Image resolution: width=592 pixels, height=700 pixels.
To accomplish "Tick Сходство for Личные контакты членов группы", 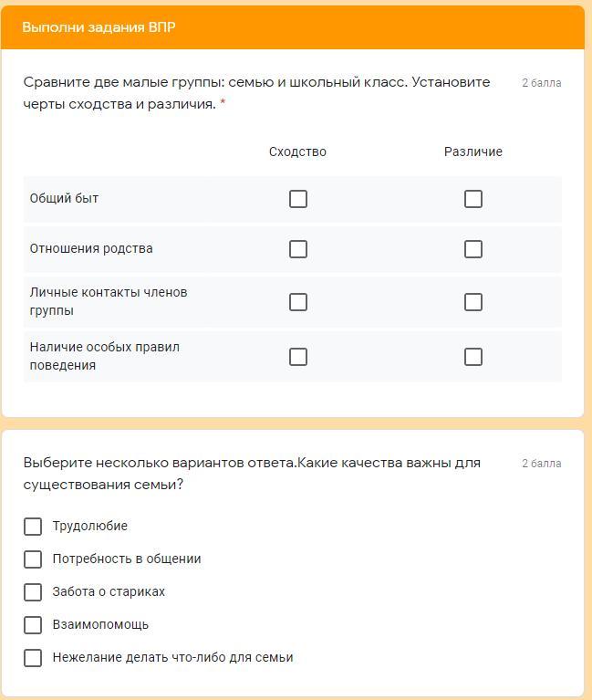I will (x=298, y=302).
